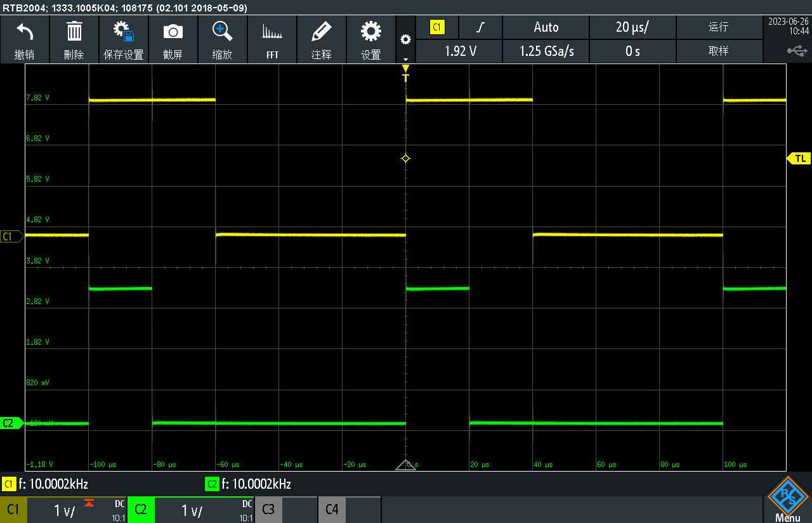Select the C1 ground level marker
The height and width of the screenshot is (523, 812).
(12, 236)
